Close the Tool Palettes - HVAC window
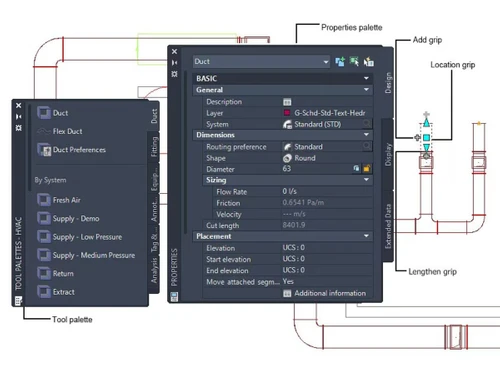This screenshot has height=375, width=500. tap(19, 106)
